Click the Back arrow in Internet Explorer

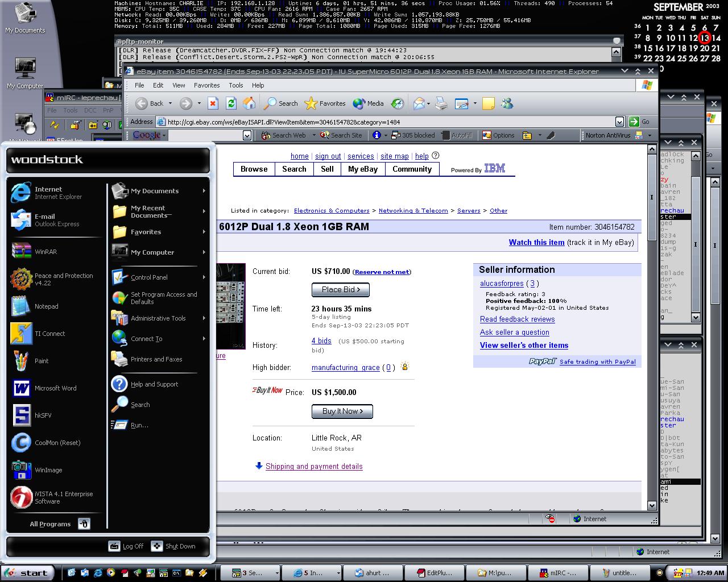coord(149,103)
